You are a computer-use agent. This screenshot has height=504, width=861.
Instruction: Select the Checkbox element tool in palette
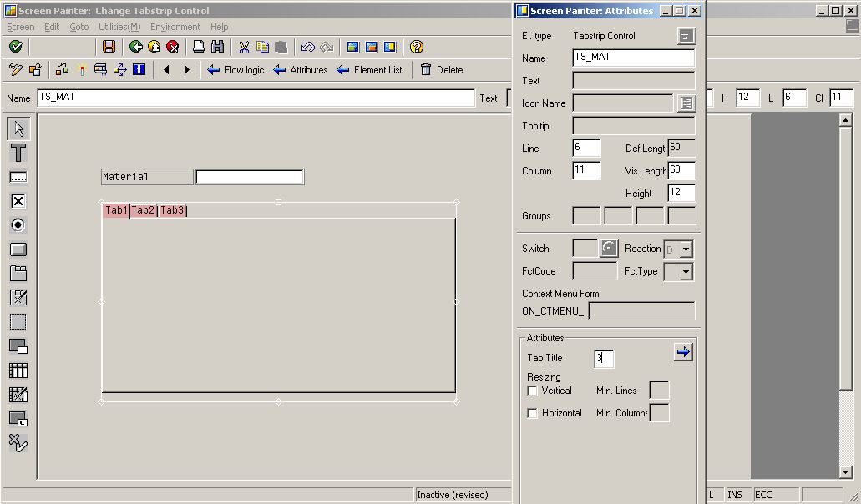pyautogui.click(x=18, y=201)
